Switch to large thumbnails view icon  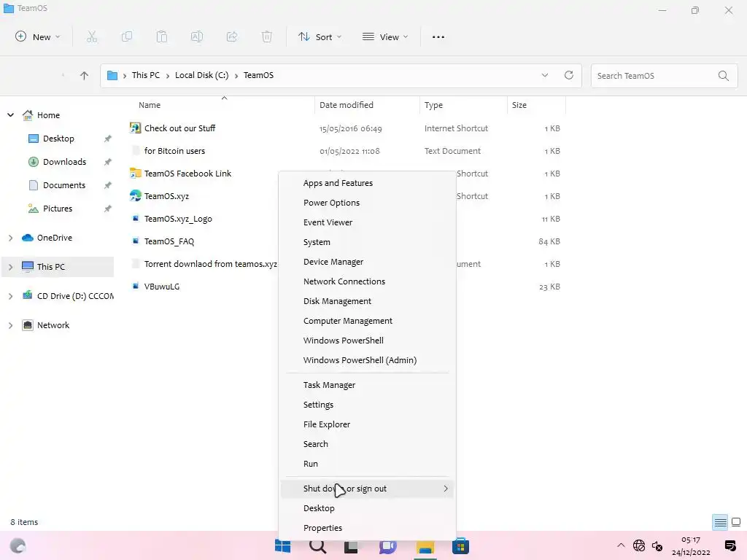click(x=736, y=522)
